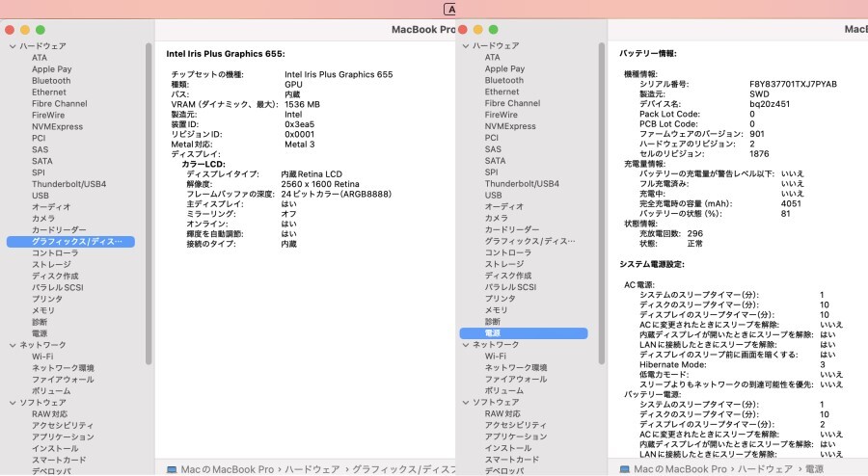Screen dimensions: 868x476
Task: Select コントローラ in right window sidebar
Action: click(507, 252)
